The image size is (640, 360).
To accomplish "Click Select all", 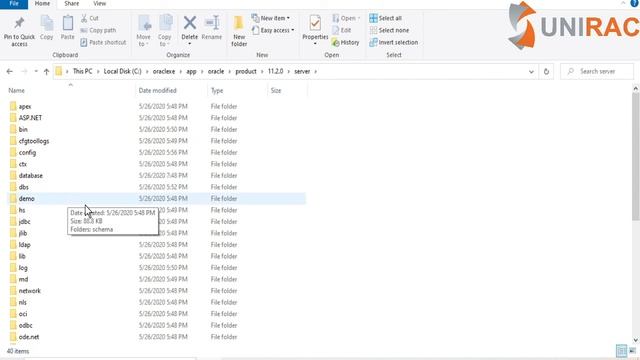I will (x=386, y=18).
